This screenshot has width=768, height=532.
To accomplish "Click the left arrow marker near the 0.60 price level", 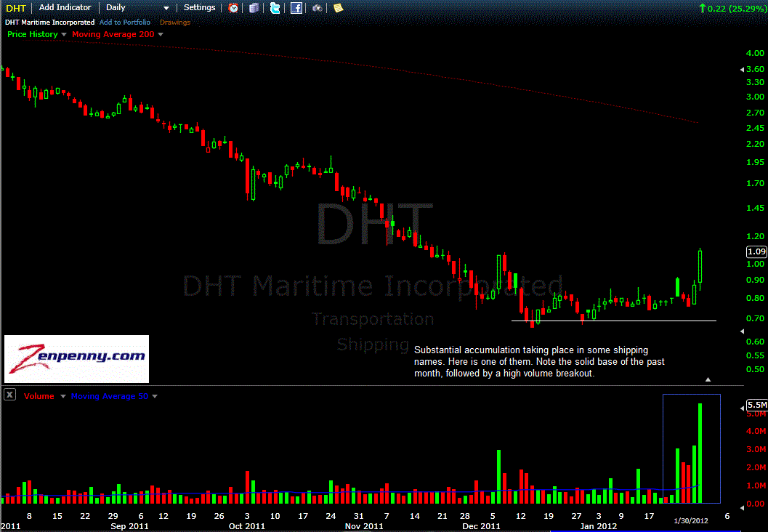I will [x=742, y=331].
